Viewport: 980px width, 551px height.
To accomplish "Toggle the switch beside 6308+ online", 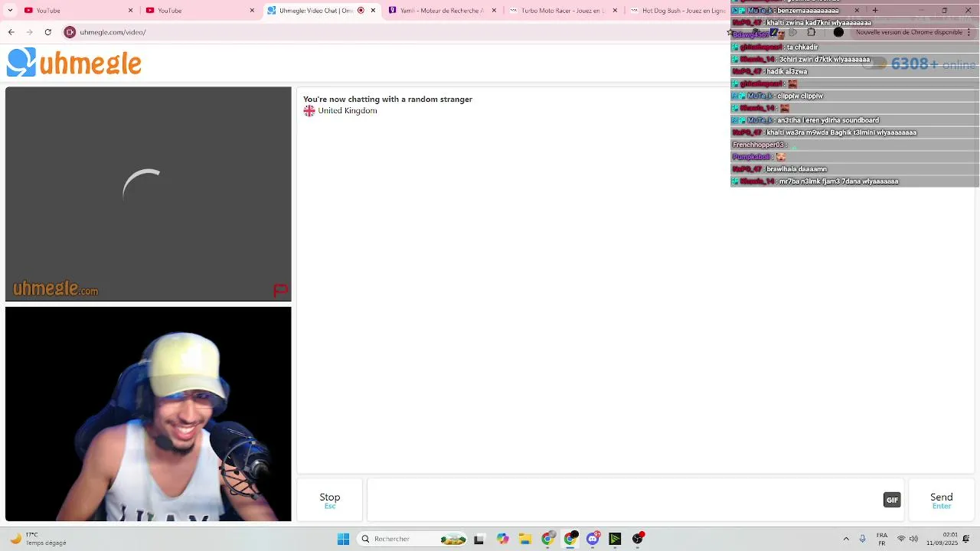I will [874, 64].
